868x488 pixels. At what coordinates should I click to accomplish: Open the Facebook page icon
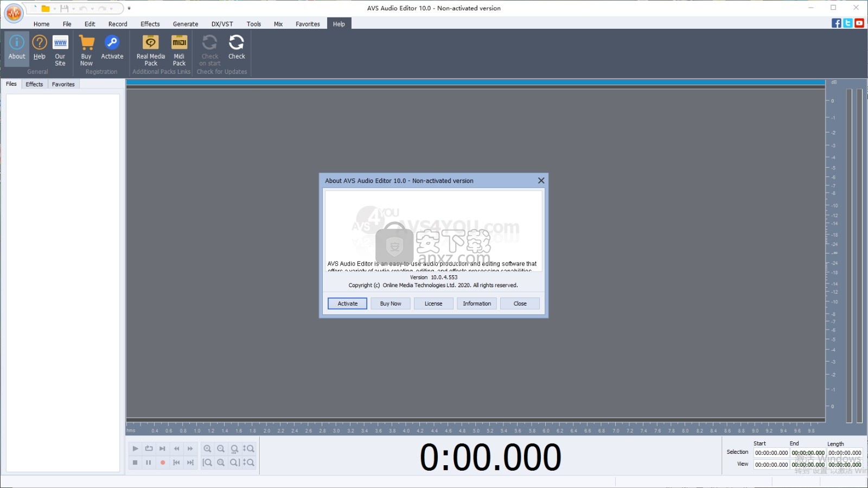click(x=836, y=23)
